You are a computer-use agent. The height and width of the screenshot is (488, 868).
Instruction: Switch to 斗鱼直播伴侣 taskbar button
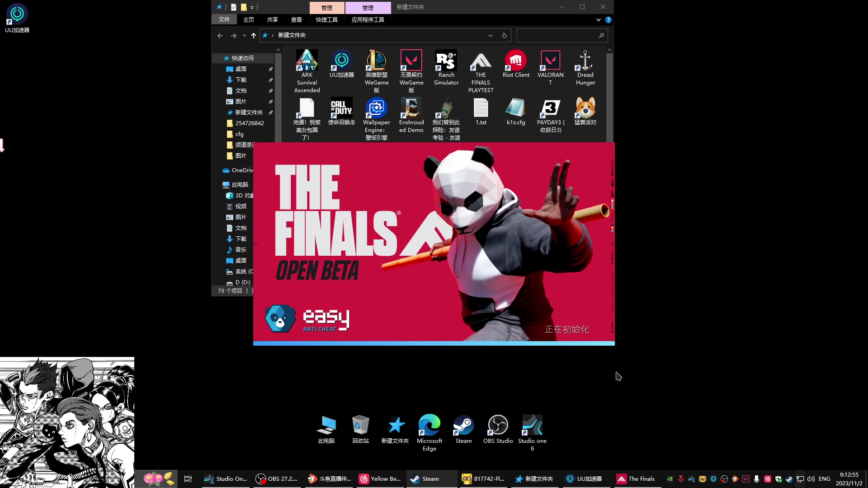point(329,479)
